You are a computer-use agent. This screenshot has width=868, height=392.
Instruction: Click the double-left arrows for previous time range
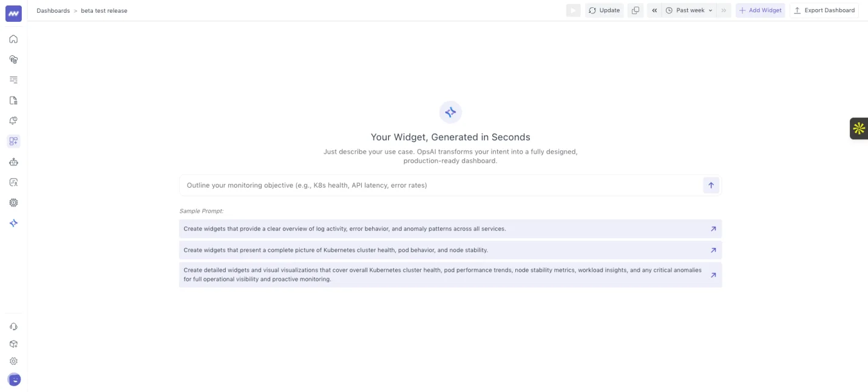pos(654,10)
